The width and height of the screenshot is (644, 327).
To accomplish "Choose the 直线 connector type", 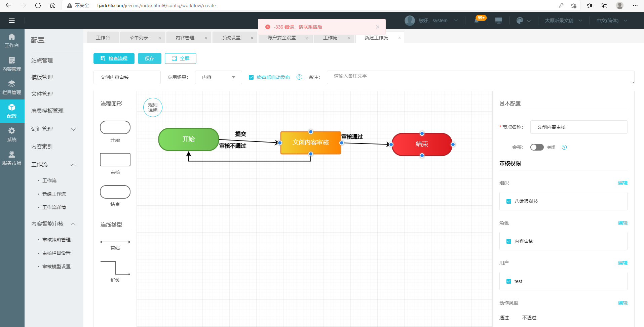I will tap(115, 242).
